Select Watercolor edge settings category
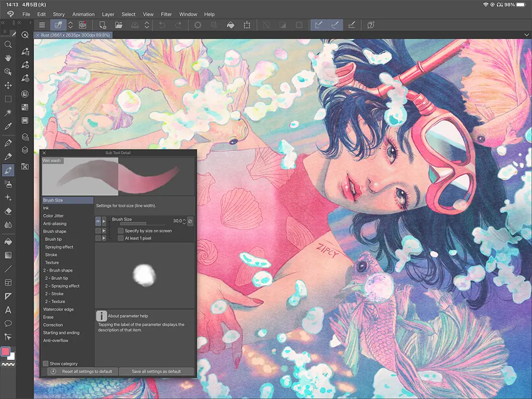Image resolution: width=532 pixels, height=399 pixels. point(59,309)
